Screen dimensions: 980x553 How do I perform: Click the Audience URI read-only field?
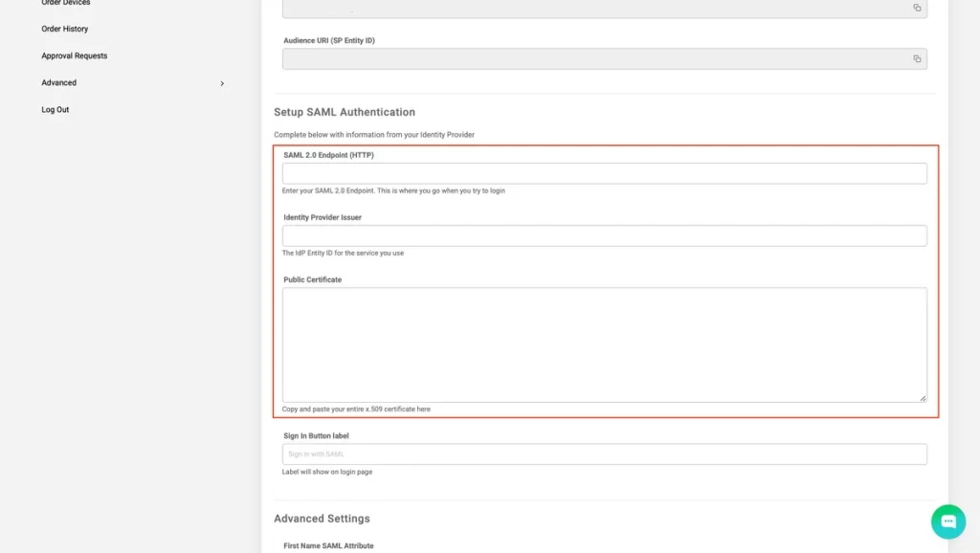coord(593,59)
